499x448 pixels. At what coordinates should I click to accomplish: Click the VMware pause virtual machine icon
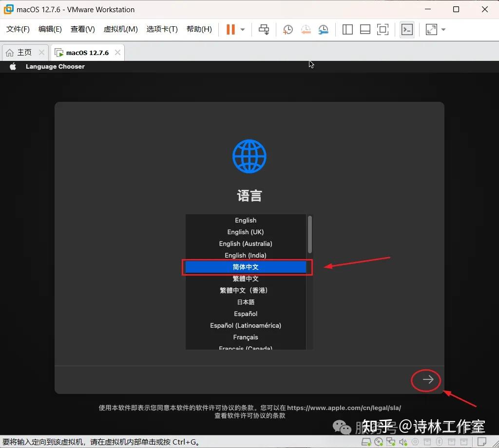point(230,29)
